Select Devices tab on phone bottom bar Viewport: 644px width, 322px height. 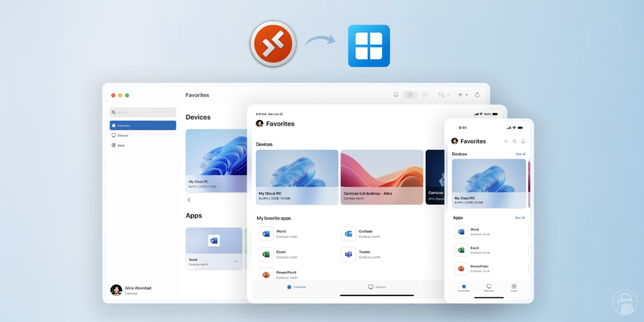pos(489,288)
